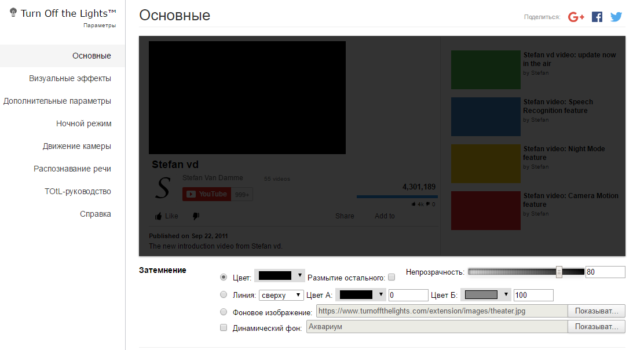
Task: Select the Фоновое изображение radio button
Action: point(224,312)
